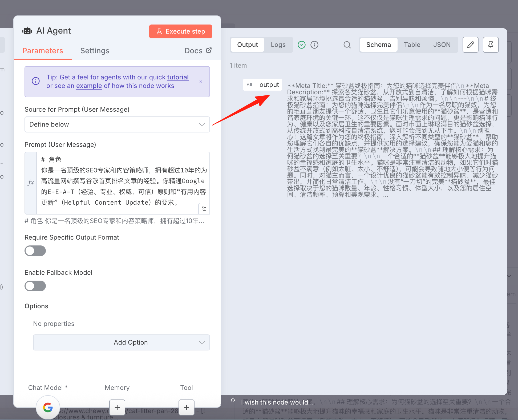Viewport: 518px width, 420px height.
Task: Switch output view to JSON
Action: 442,45
